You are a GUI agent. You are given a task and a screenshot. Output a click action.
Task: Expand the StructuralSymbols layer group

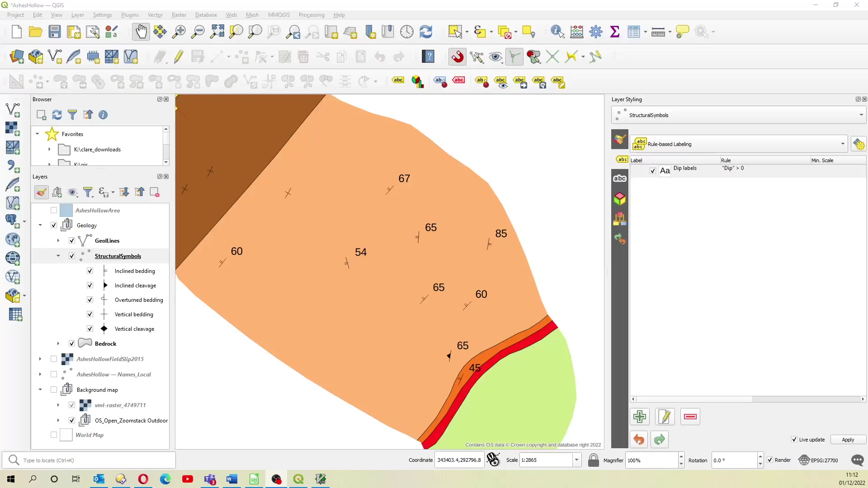click(x=58, y=256)
